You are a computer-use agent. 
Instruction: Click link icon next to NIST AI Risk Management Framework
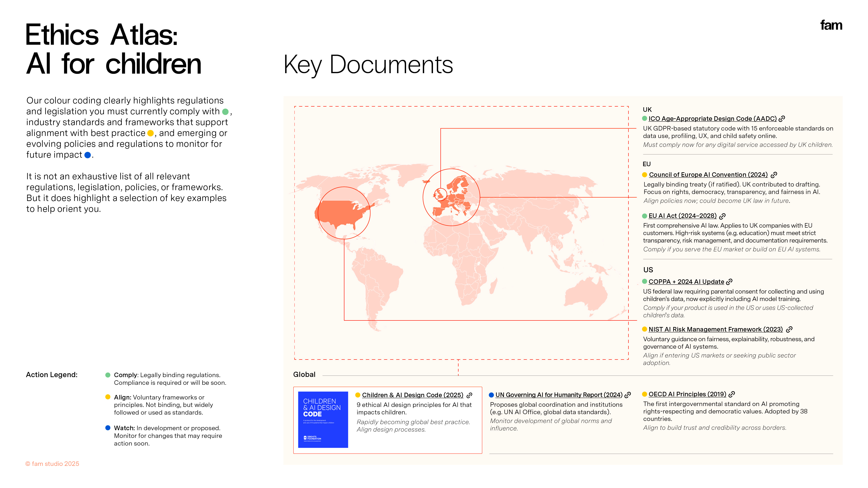pos(789,329)
